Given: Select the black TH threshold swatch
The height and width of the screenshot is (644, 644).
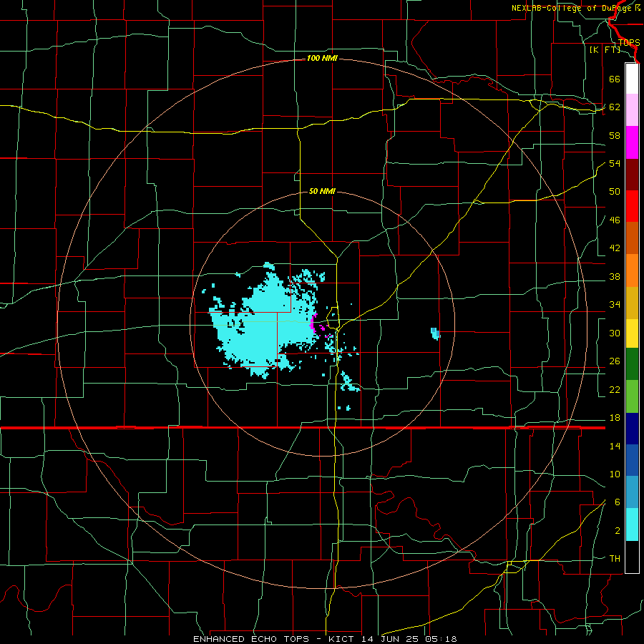Looking at the screenshot, I should point(632,557).
